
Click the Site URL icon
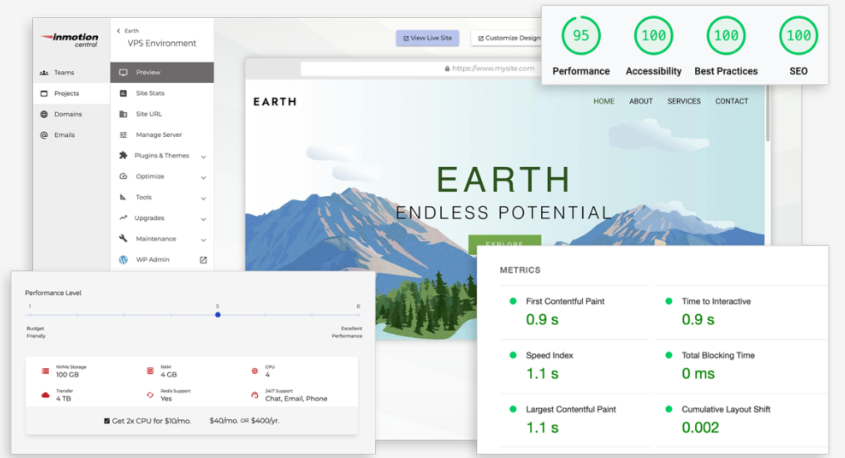[123, 114]
